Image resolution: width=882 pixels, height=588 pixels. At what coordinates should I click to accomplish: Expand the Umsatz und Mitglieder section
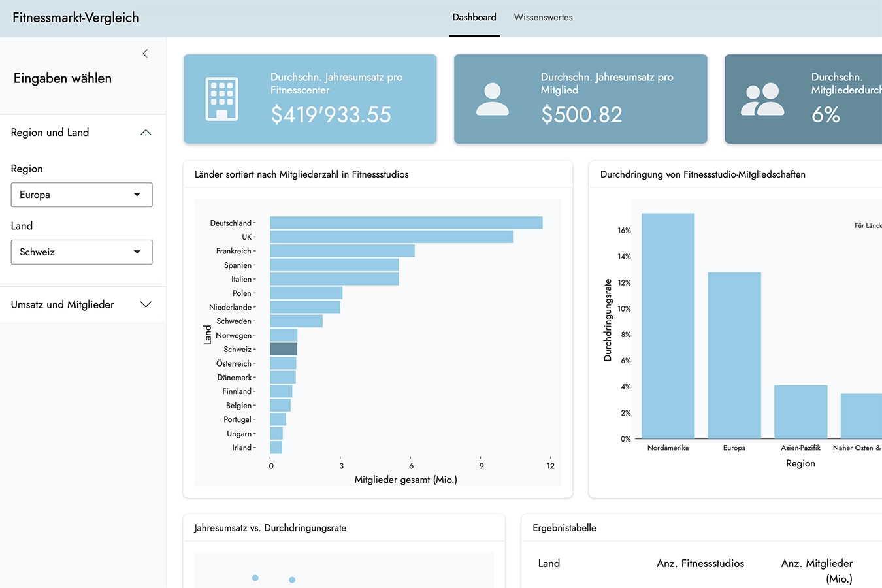(146, 304)
